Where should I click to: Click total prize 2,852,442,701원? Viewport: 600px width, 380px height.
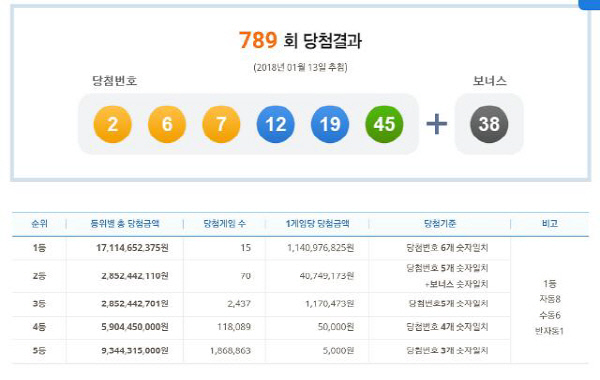(x=135, y=304)
